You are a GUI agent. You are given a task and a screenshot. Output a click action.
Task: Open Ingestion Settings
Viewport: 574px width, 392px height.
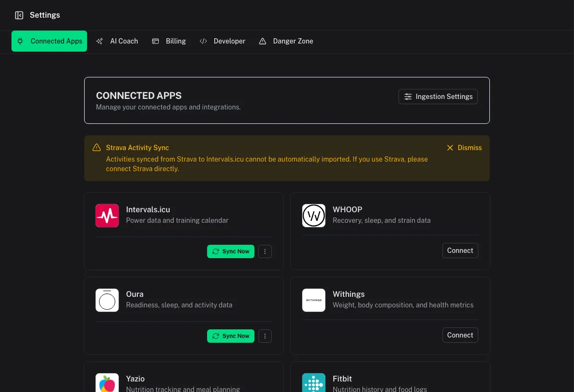(438, 97)
